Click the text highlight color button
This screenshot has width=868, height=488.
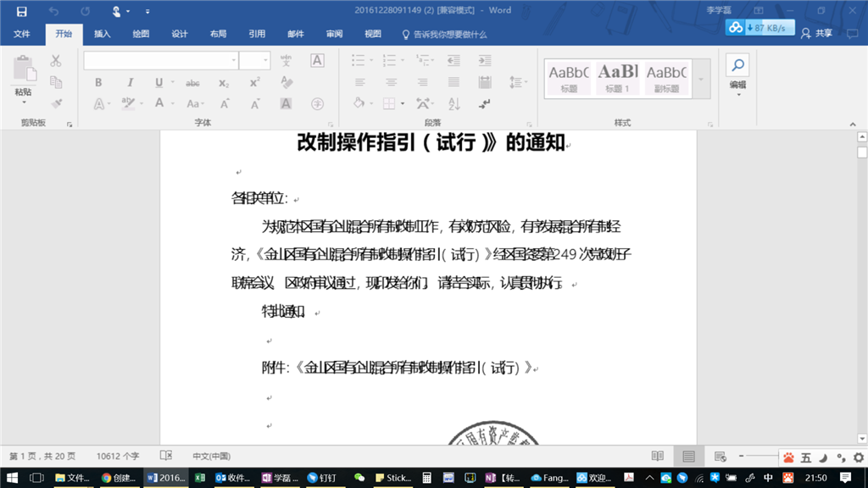(128, 103)
